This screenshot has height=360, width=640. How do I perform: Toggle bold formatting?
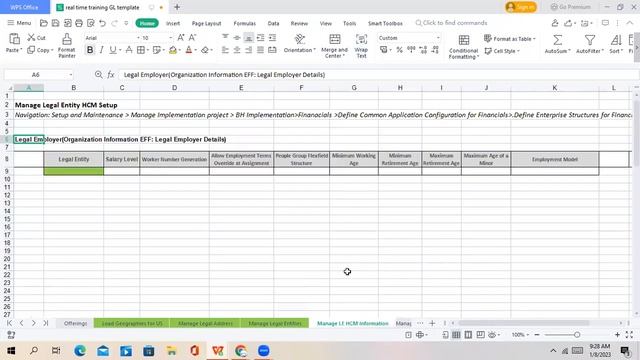(x=90, y=50)
